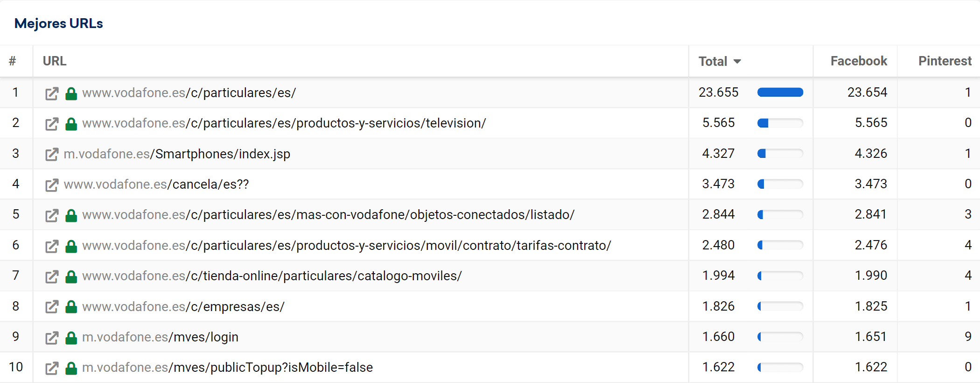Click external link icon for tarifas-contrato row
The height and width of the screenshot is (383, 980).
51,246
